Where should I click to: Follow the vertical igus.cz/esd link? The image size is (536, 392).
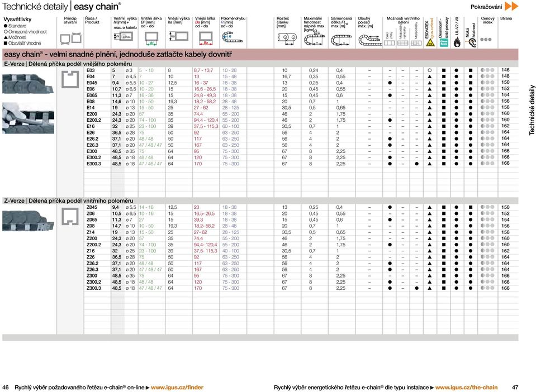coord(431,28)
